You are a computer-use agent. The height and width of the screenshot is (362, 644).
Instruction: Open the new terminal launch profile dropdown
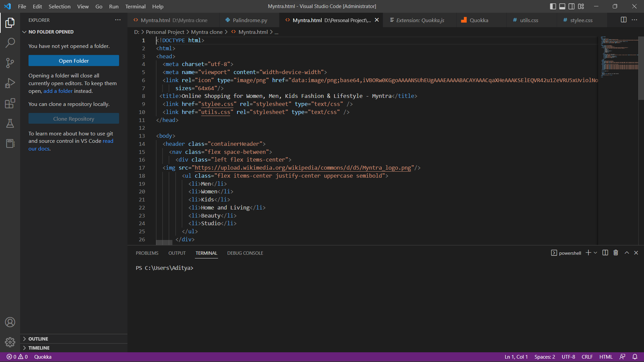tap(596, 253)
